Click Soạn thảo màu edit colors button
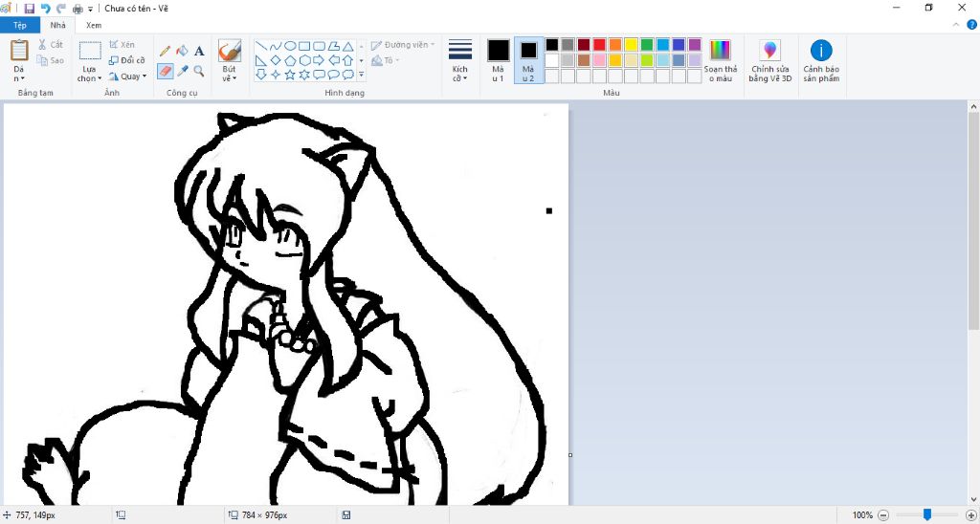The image size is (980, 524). pyautogui.click(x=720, y=60)
